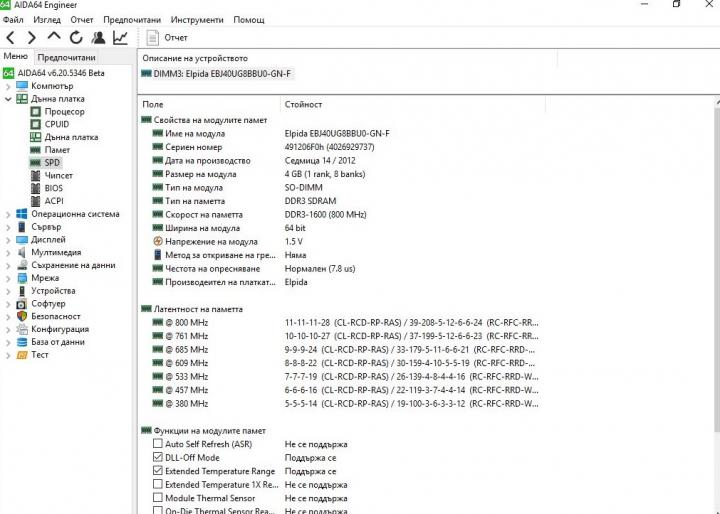
Task: Click the Безопасност shield icon
Action: [x=22, y=316]
